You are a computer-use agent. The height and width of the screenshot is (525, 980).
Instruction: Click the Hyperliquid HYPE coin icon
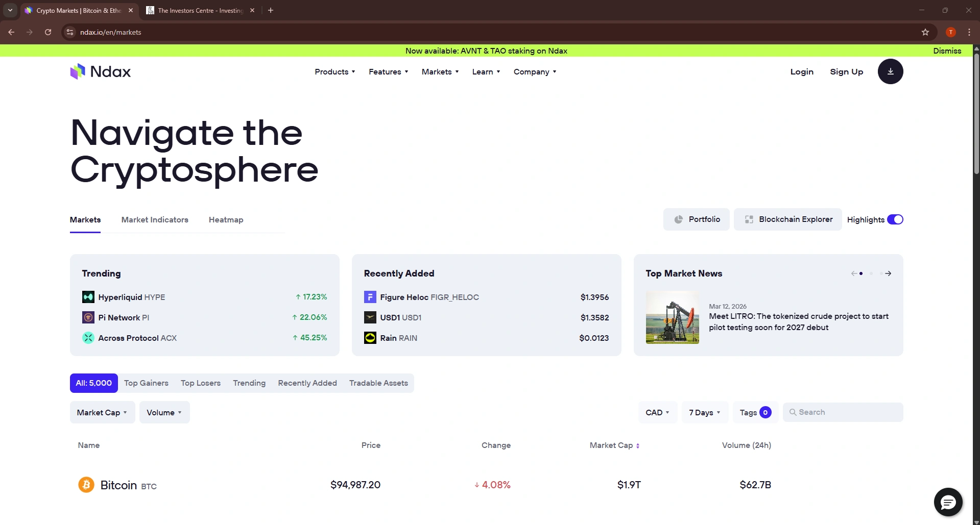(x=88, y=297)
